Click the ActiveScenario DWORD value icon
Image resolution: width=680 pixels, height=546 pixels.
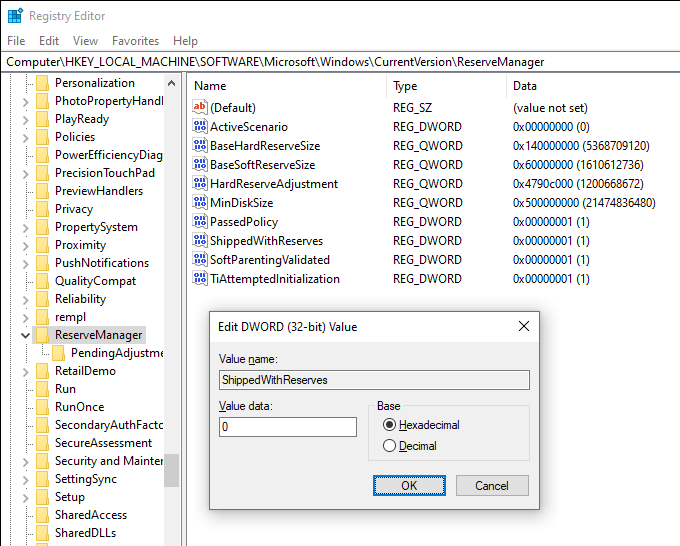click(x=199, y=126)
